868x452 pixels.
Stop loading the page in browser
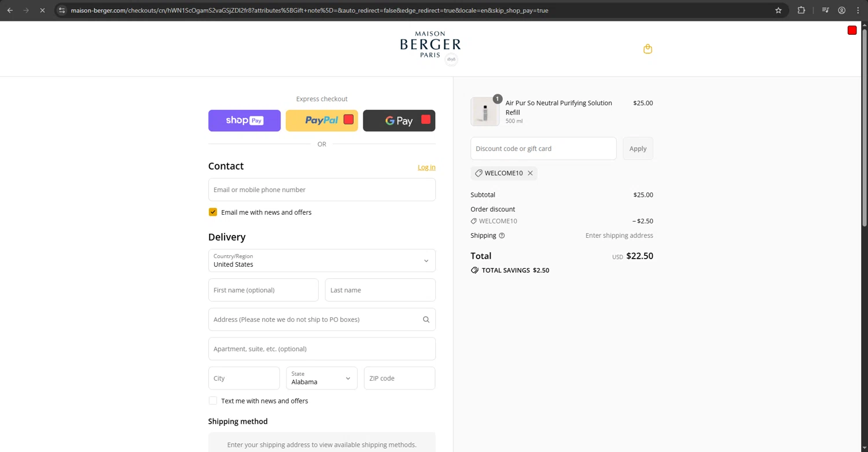pos(42,10)
